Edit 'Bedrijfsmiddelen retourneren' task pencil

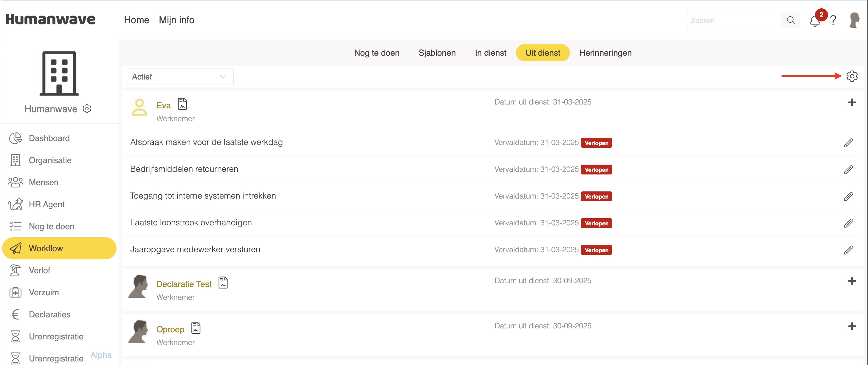click(x=848, y=169)
